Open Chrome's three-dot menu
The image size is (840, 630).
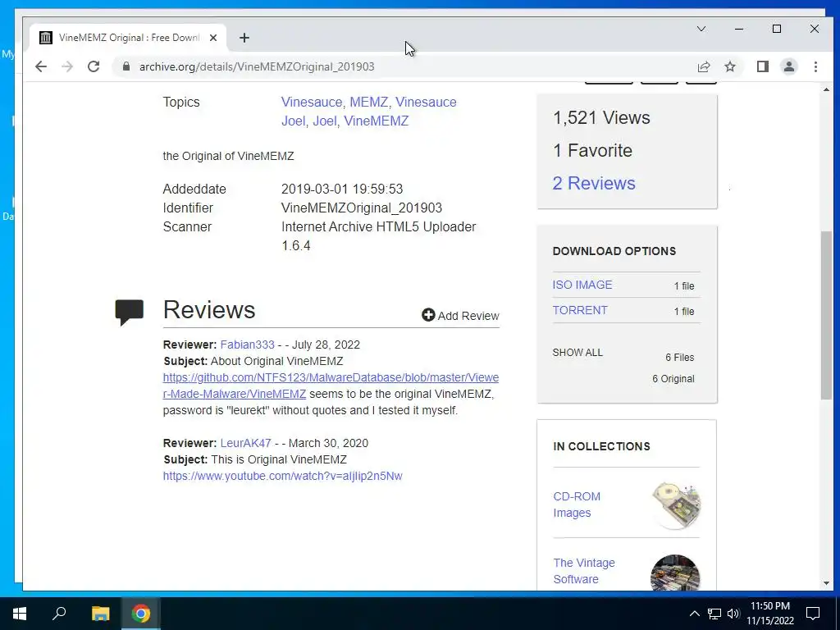[x=815, y=66]
